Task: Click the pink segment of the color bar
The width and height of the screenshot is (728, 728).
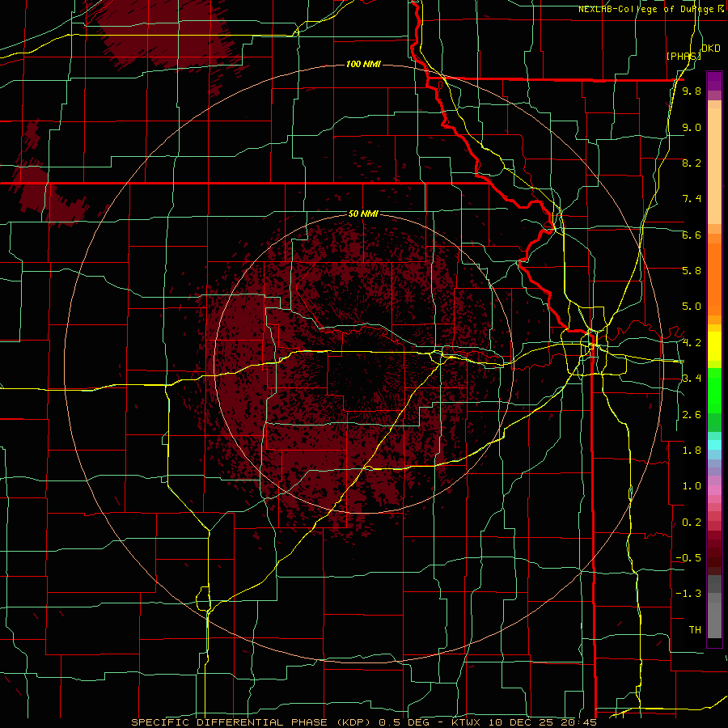Action: [714, 490]
